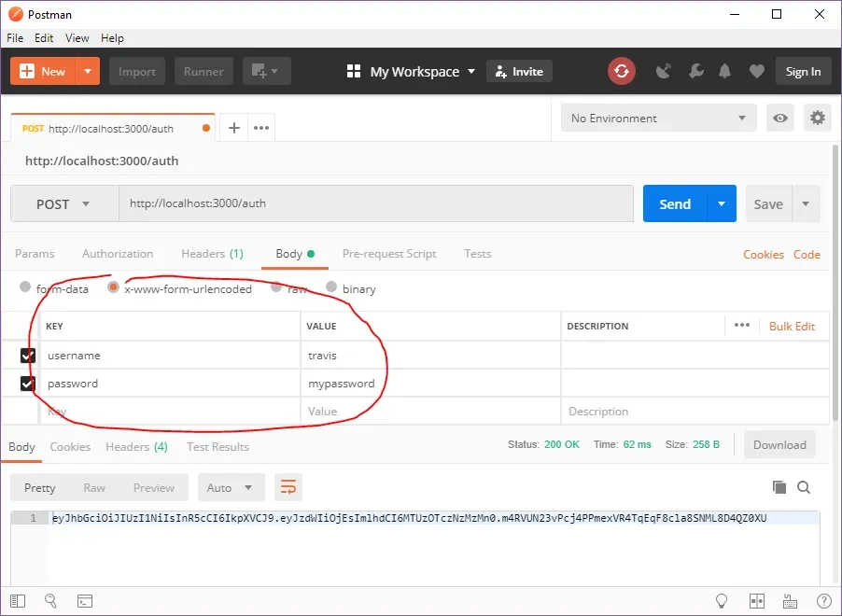Screen dimensions: 842x616
Task: Open the settings wrench icon
Action: tap(695, 71)
